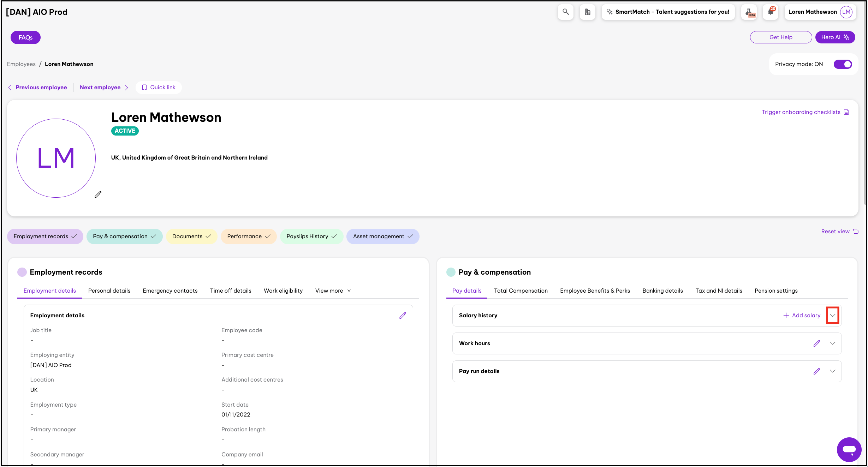Open the notifications bell
This screenshot has height=467, width=868.
pyautogui.click(x=771, y=12)
